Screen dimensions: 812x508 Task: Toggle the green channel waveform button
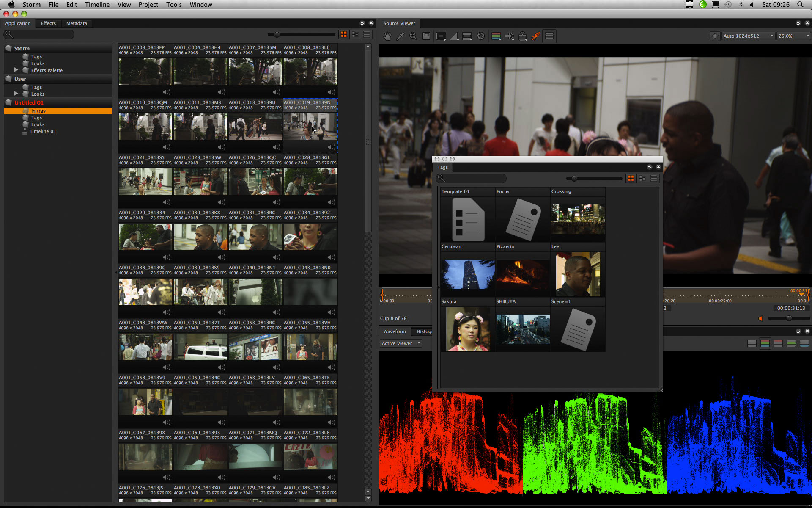click(x=791, y=343)
